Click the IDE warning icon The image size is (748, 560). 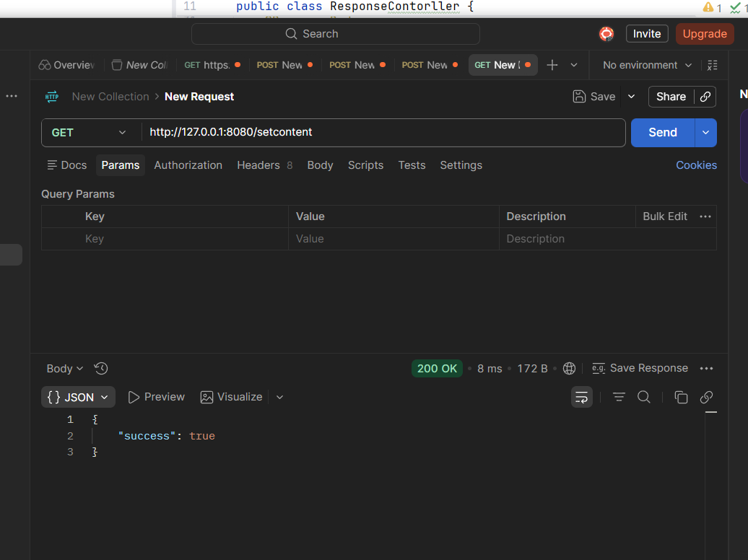(708, 7)
